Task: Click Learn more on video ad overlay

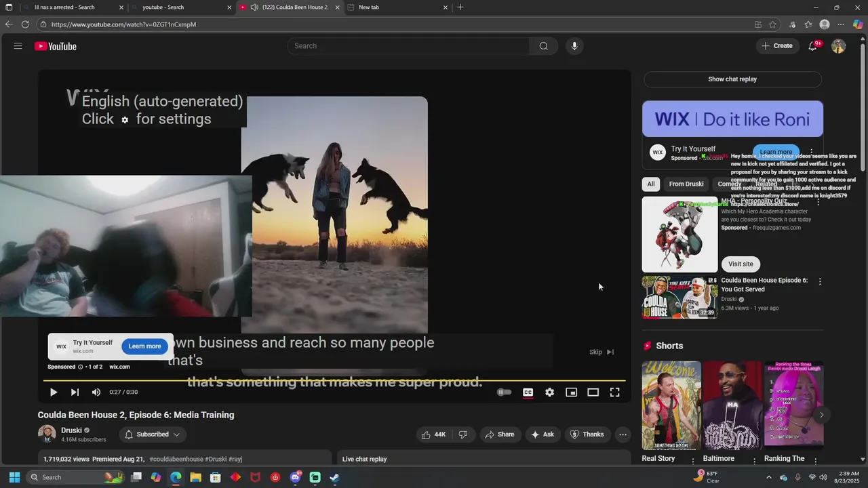Action: point(144,346)
